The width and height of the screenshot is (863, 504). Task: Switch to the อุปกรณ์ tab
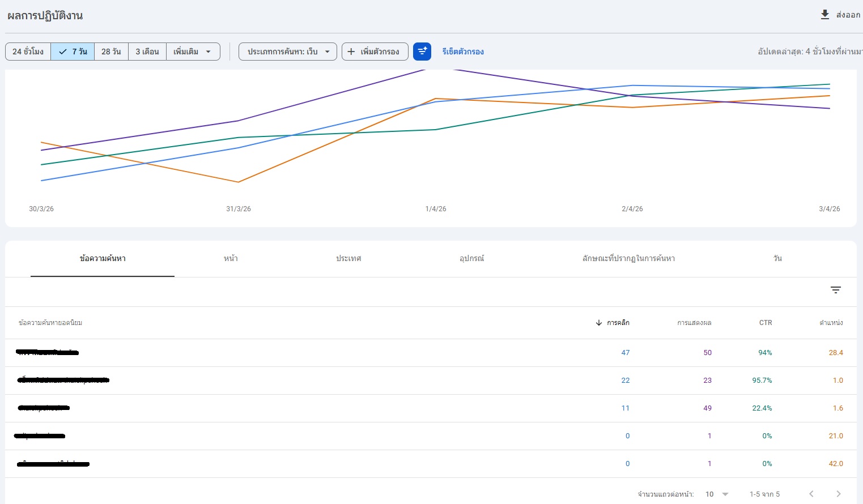click(x=471, y=258)
